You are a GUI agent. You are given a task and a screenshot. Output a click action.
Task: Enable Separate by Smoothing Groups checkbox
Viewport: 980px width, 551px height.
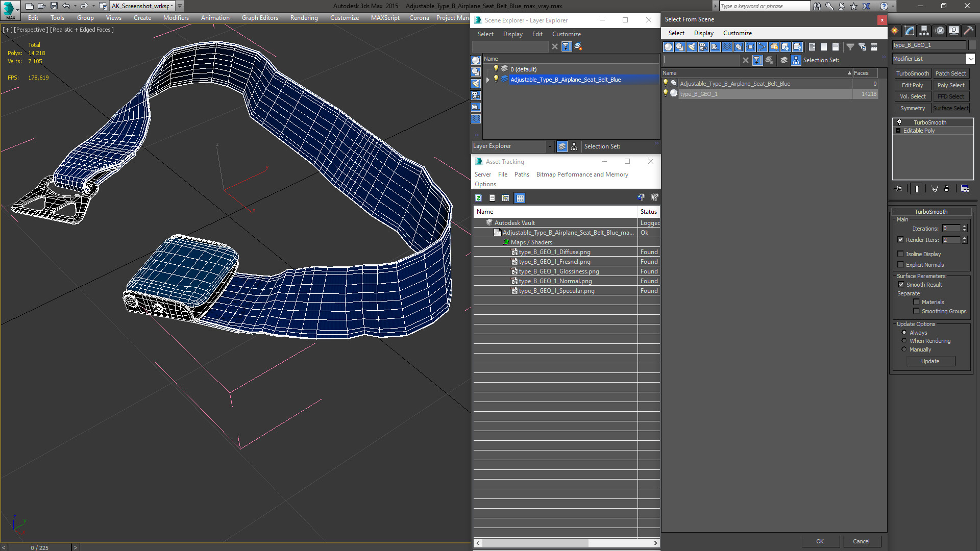point(916,311)
